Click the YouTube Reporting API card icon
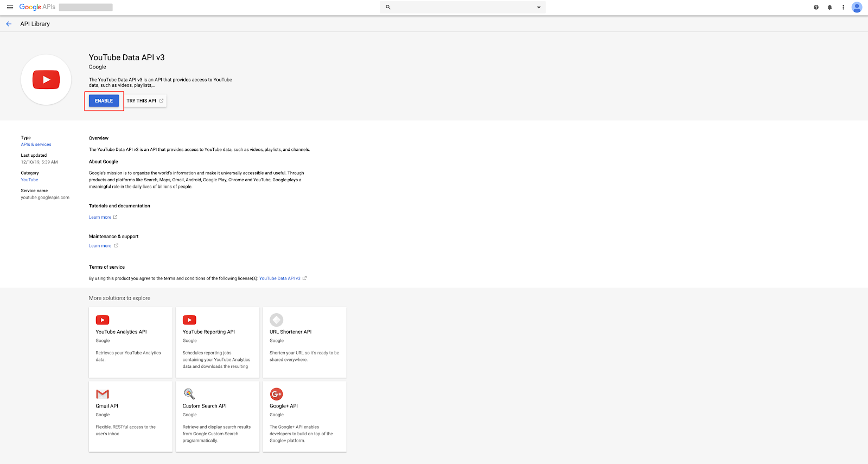 click(189, 320)
